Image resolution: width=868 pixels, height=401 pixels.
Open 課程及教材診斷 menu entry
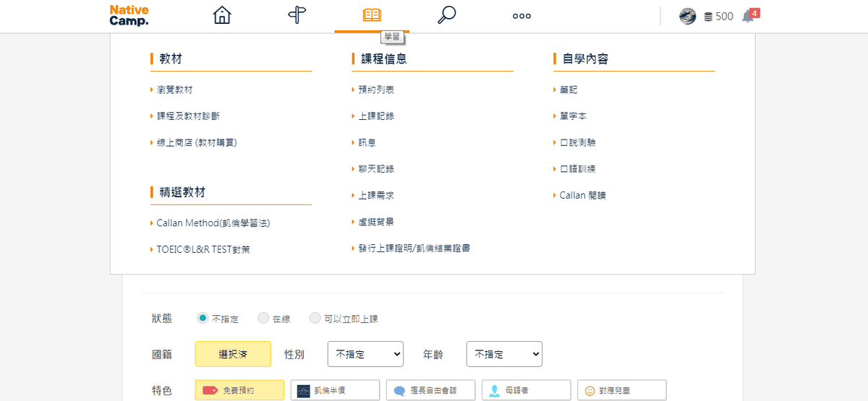[x=188, y=116]
